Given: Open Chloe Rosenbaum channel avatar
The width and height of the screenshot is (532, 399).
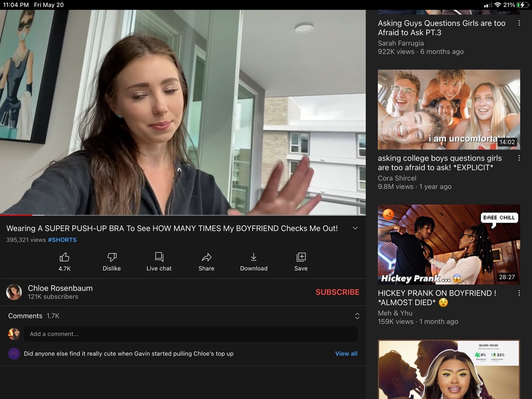Looking at the screenshot, I should click(14, 292).
